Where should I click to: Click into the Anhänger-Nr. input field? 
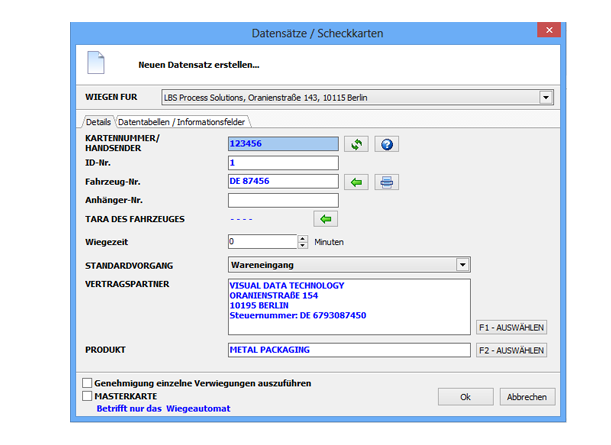283,200
